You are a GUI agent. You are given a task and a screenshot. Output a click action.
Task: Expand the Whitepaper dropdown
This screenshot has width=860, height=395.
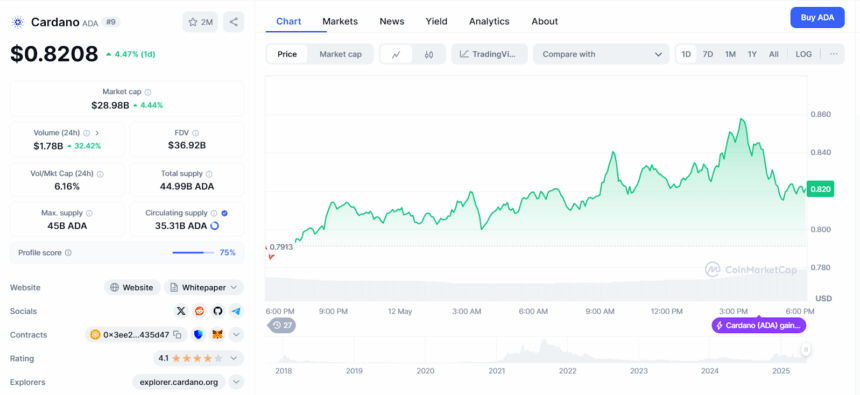coord(204,287)
